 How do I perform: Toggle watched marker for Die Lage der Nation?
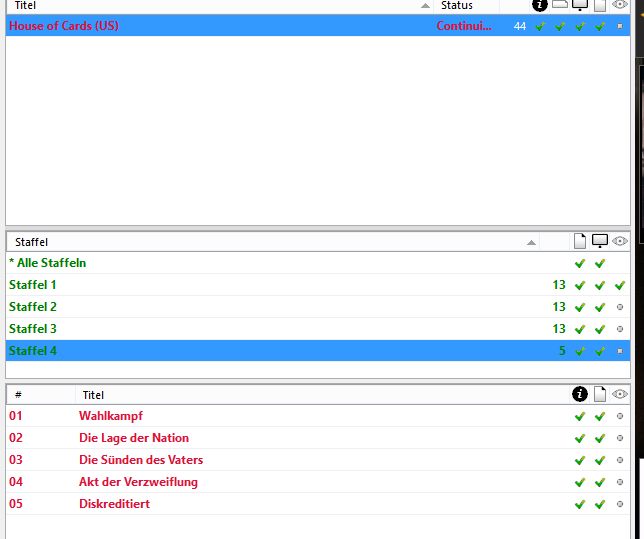[x=620, y=438]
